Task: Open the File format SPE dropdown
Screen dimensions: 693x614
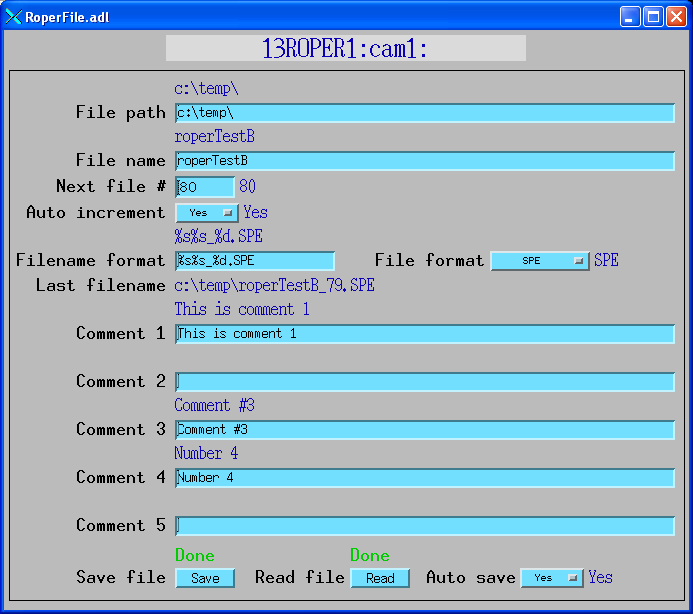Action: click(540, 261)
